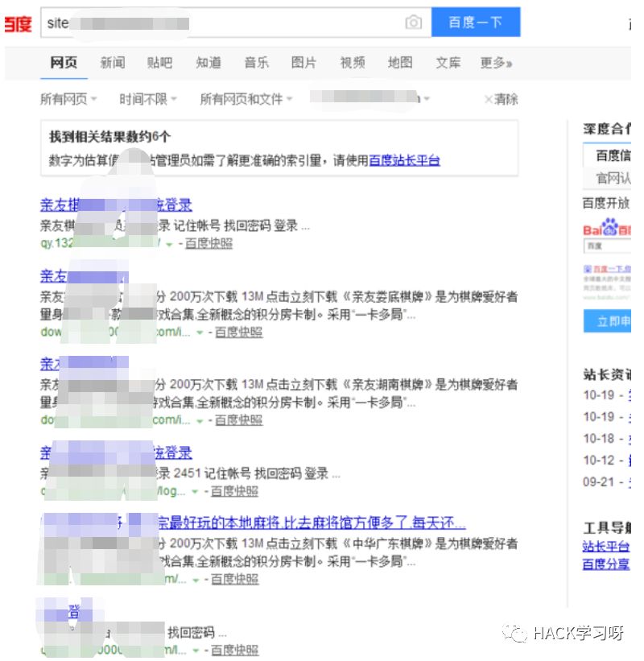Viewport: 644px width, 661px height.
Task: Click the 10-12 news entry in sidebar
Action: click(607, 460)
